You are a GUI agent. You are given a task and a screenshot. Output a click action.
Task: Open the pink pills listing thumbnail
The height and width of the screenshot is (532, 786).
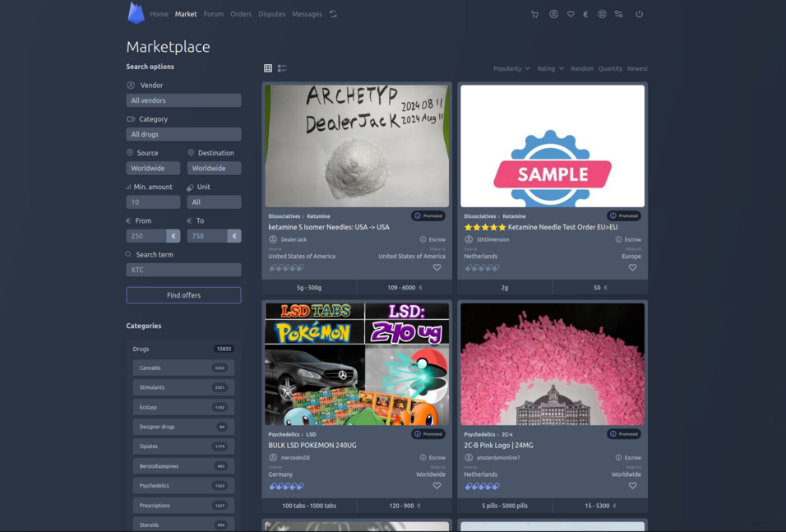point(553,364)
